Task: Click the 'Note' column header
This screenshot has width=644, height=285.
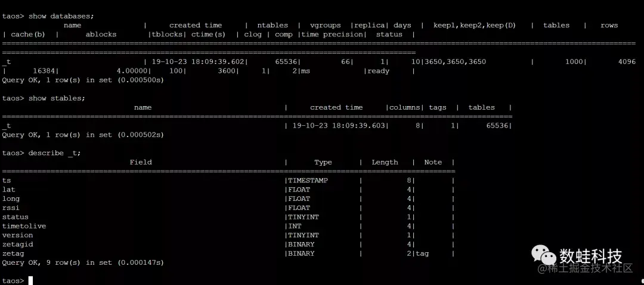Action: click(433, 162)
